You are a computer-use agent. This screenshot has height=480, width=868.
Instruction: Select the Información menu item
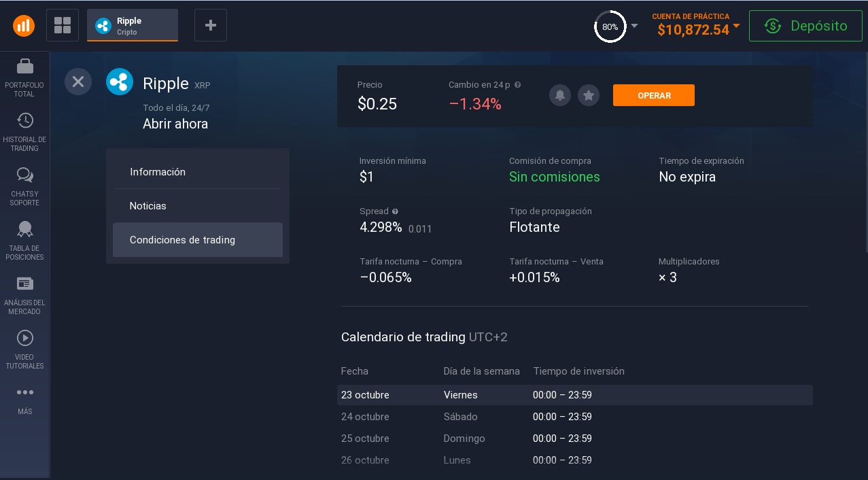click(198, 172)
